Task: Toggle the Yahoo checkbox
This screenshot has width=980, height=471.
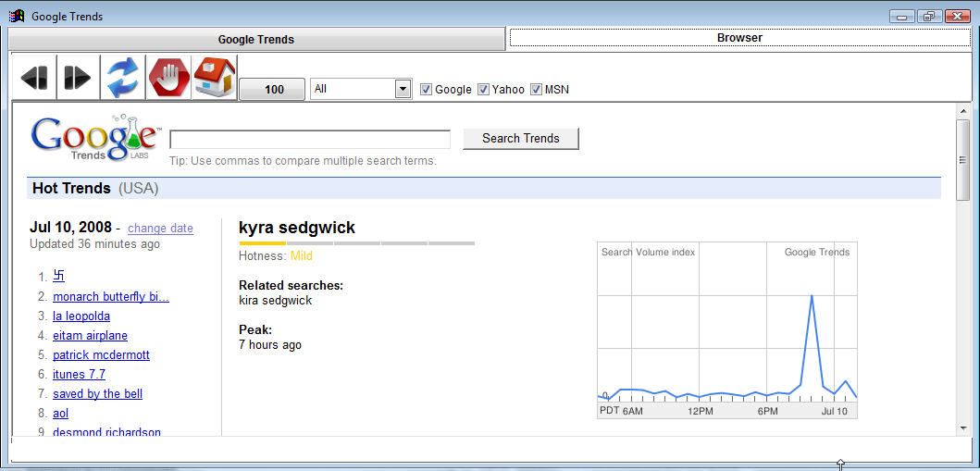Action: (483, 90)
